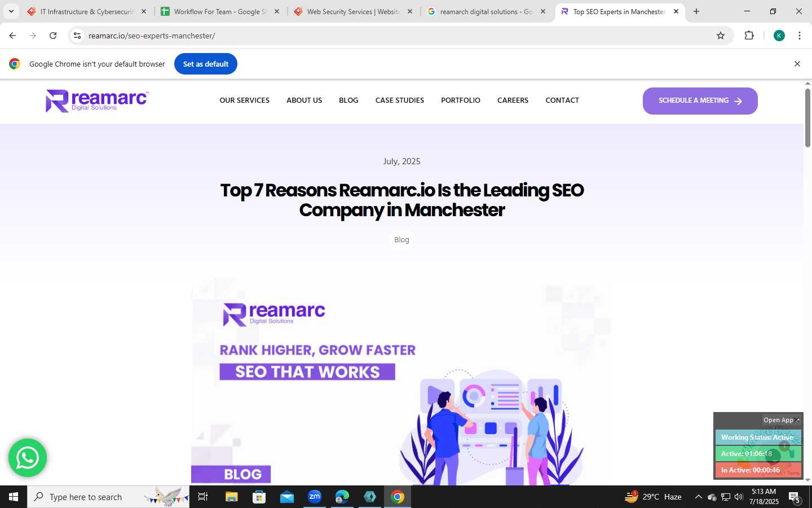Reload the page using the refresh icon
The image size is (812, 508).
[53, 36]
